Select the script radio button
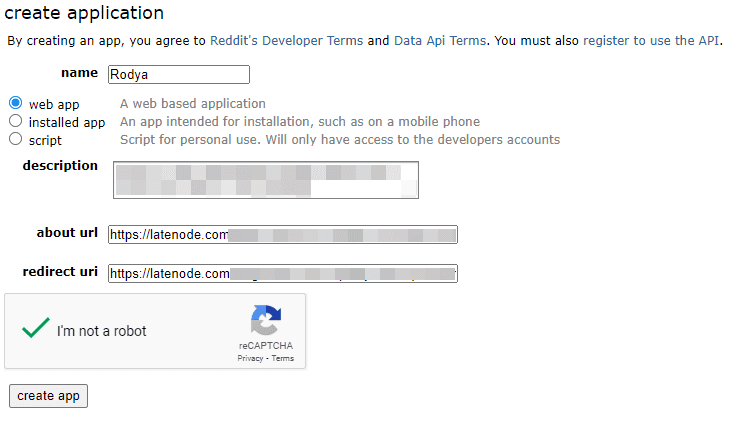Image resolution: width=737 pixels, height=422 pixels. point(15,139)
